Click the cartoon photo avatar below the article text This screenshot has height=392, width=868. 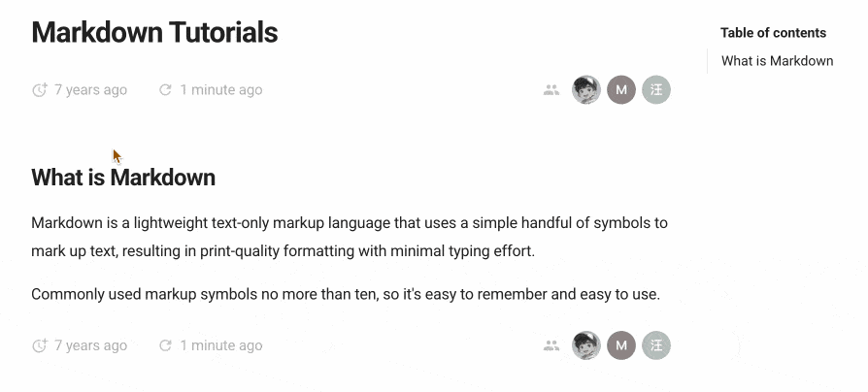[x=586, y=345]
